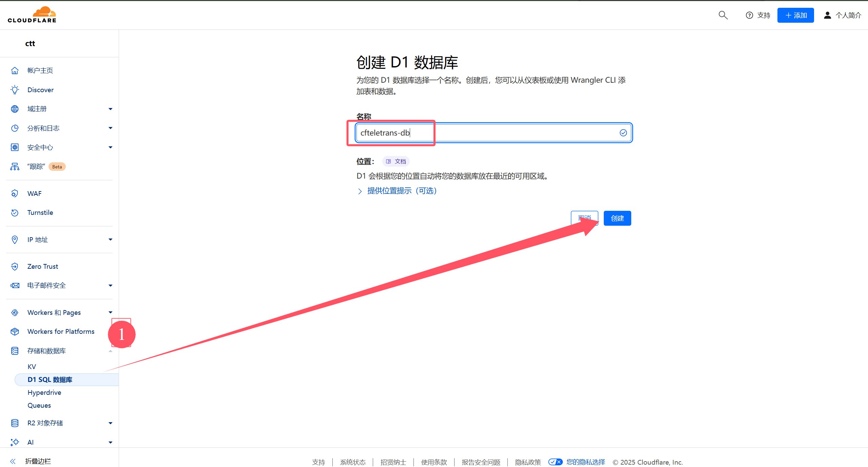Screen dimensions: 868x467
Task: Click the 个人简介 profile link
Action: pos(848,15)
